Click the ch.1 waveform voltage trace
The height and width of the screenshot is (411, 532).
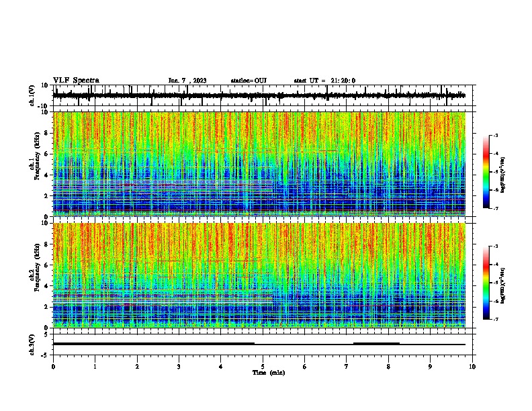pos(259,95)
